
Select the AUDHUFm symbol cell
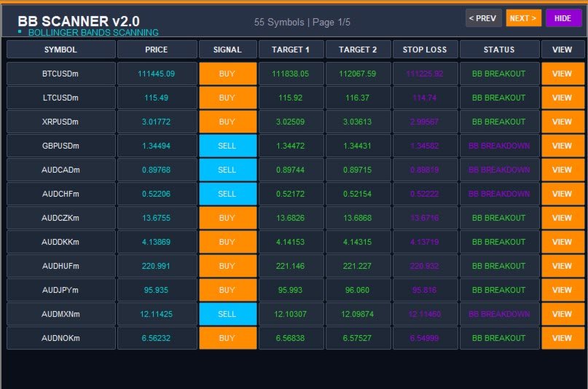pos(60,265)
